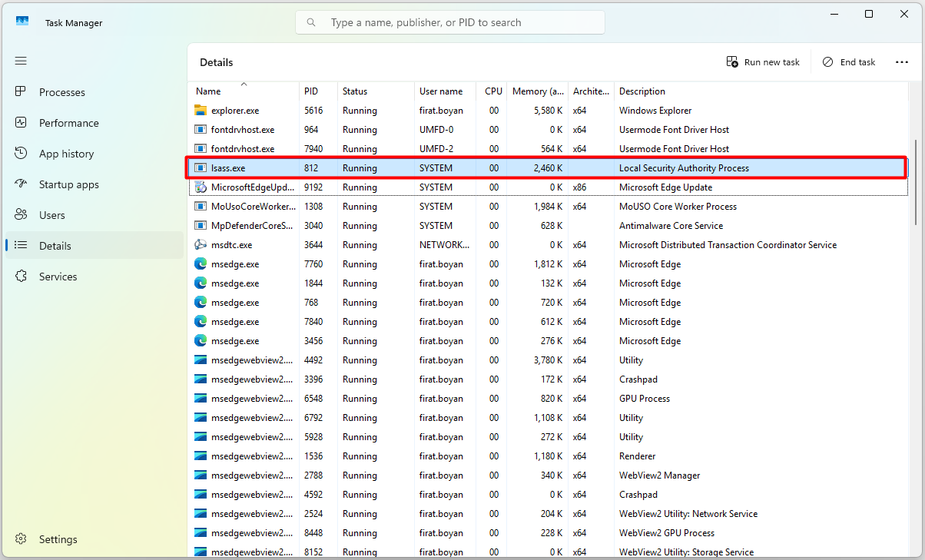Click the Settings gear icon

coord(21,538)
